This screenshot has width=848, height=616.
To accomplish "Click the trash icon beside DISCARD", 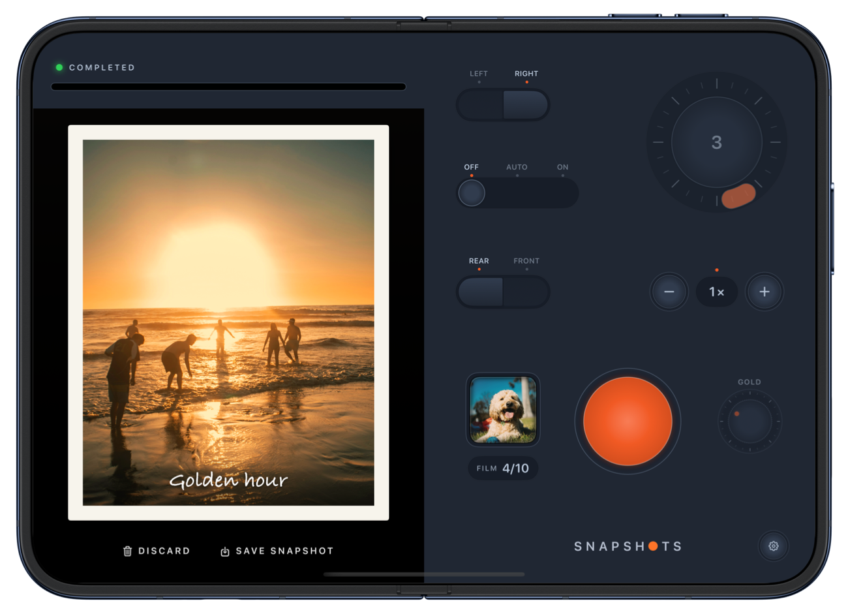I will [128, 551].
